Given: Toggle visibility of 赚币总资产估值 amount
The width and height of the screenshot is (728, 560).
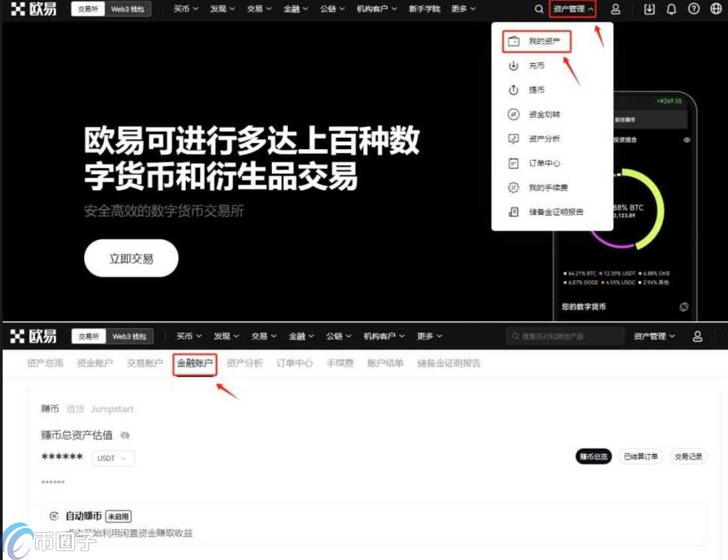Looking at the screenshot, I should point(125,435).
